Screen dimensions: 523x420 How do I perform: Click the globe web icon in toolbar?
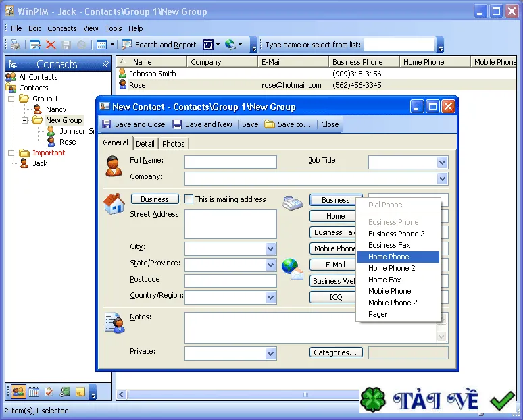230,45
